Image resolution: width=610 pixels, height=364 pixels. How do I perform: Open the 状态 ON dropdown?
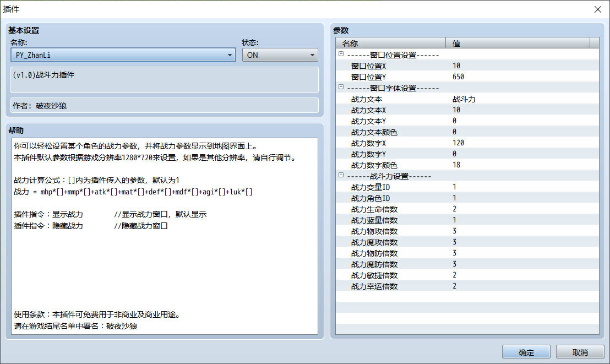pyautogui.click(x=280, y=55)
